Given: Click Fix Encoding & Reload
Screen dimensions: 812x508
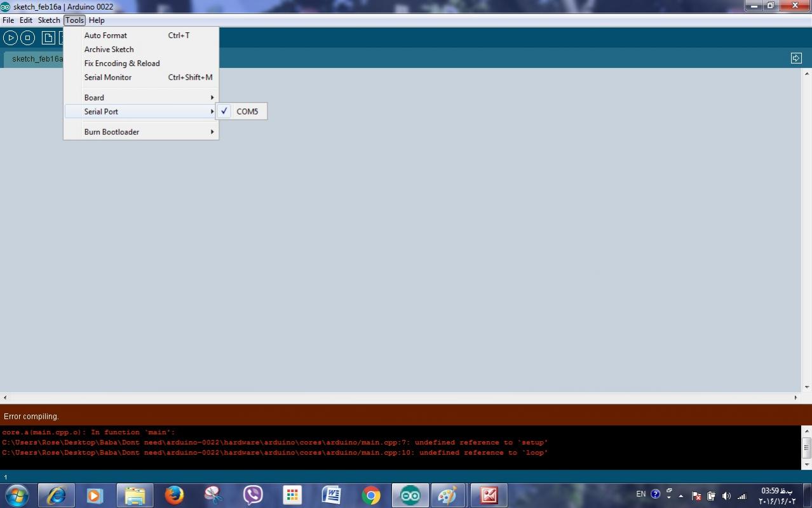Looking at the screenshot, I should click(x=122, y=64).
